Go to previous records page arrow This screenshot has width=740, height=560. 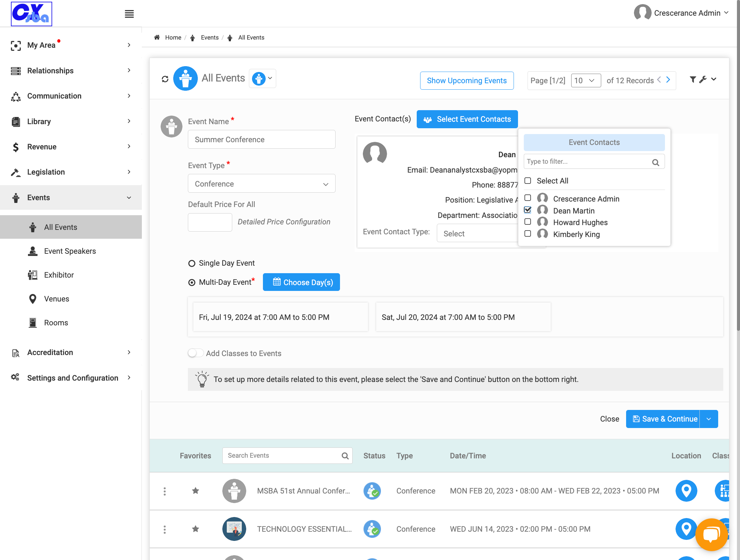659,80
